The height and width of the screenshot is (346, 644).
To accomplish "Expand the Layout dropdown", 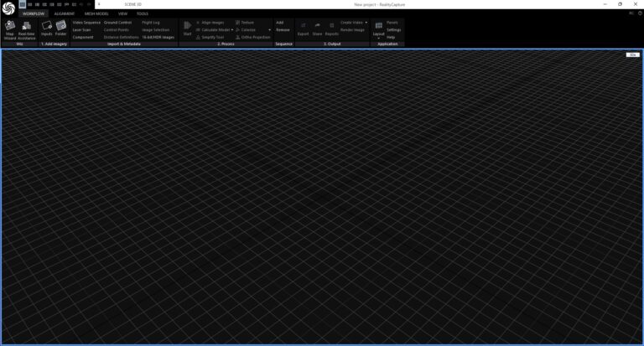I will click(378, 38).
